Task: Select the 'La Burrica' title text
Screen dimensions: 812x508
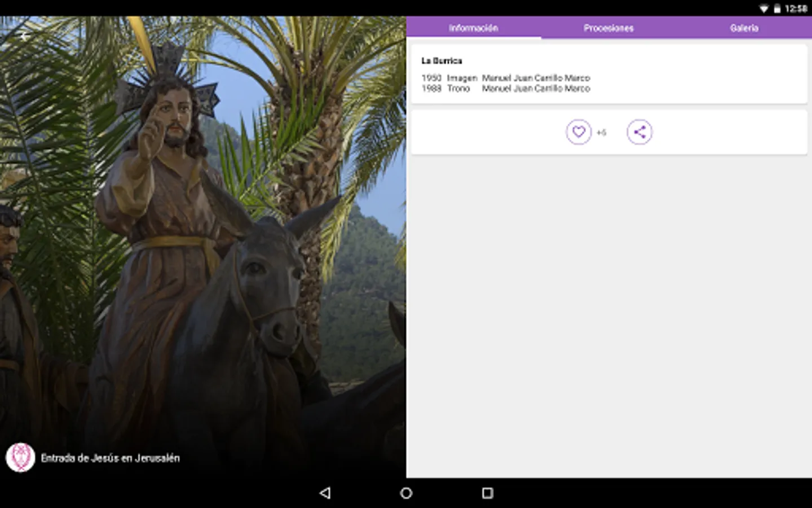Action: pyautogui.click(x=442, y=60)
